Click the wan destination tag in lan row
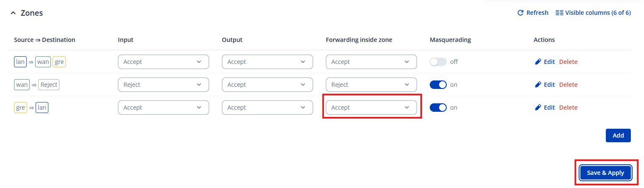This screenshot has height=188, width=644. (43, 62)
